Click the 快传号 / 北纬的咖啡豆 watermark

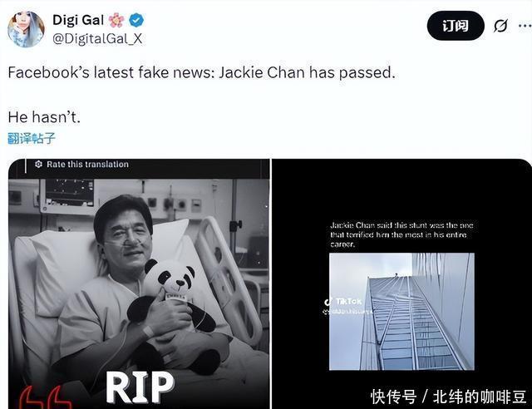click(x=449, y=397)
